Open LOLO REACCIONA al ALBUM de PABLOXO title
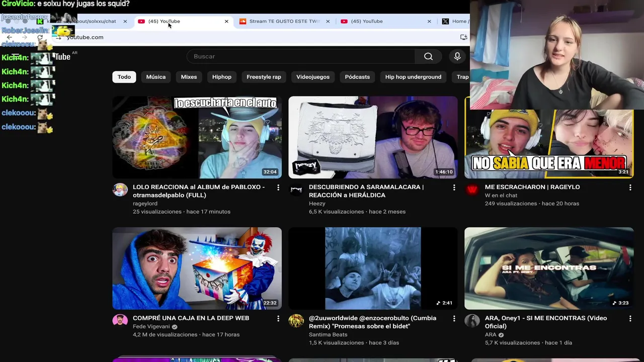The height and width of the screenshot is (362, 644). 199,191
